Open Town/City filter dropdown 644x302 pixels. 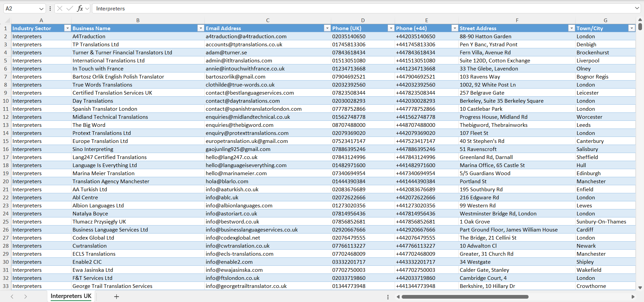click(632, 28)
